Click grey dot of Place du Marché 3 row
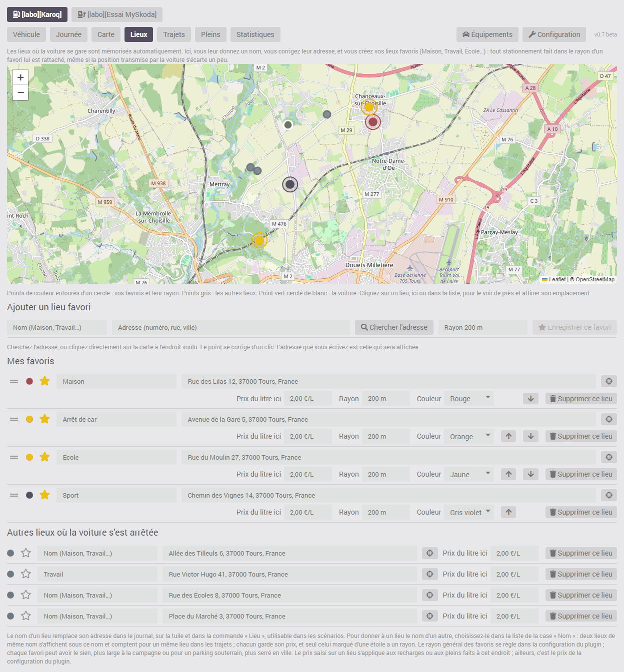Viewport: 624px width, 672px height. pyautogui.click(x=10, y=616)
